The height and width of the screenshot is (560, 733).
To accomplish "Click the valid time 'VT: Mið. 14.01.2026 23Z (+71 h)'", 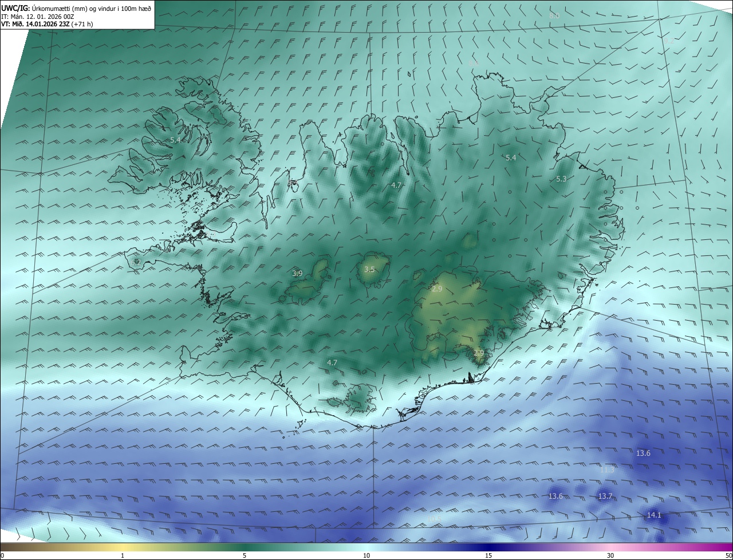I will [47, 24].
